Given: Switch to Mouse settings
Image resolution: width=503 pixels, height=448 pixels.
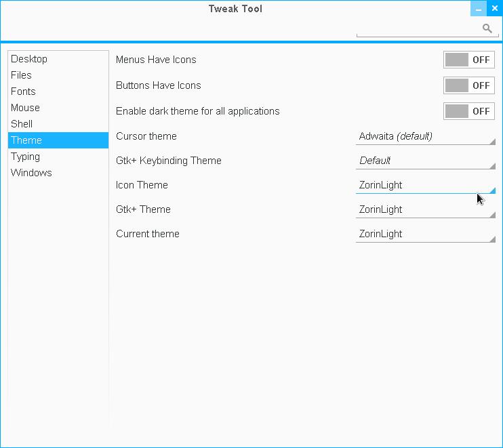Looking at the screenshot, I should point(25,108).
